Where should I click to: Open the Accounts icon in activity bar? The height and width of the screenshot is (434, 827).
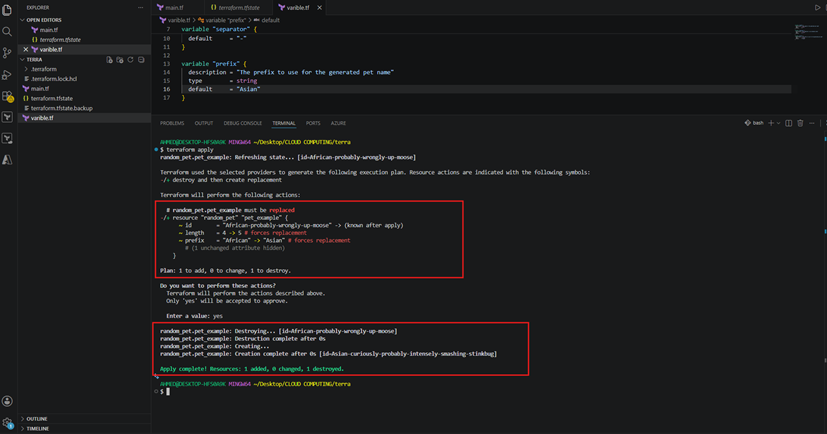point(7,401)
